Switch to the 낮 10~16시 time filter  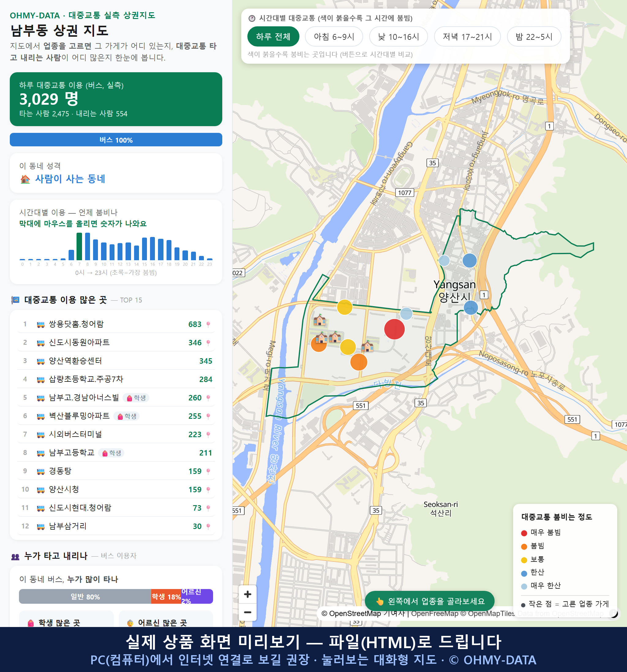pos(398,36)
